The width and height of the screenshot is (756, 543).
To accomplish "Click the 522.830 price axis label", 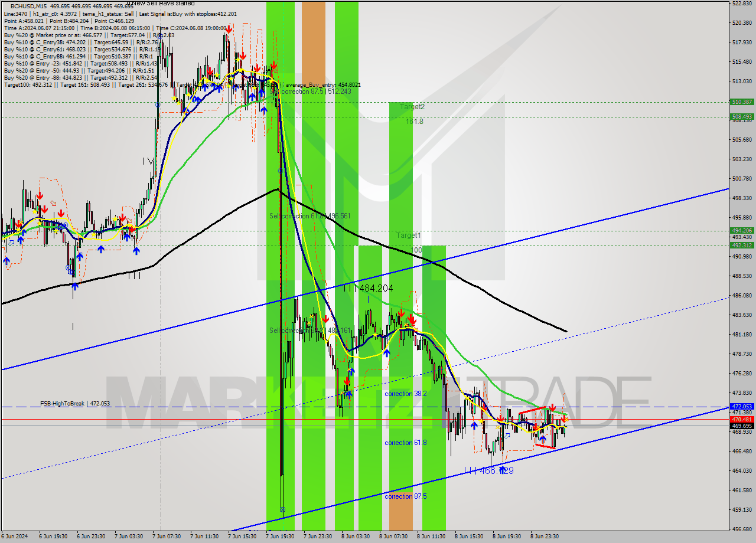I will tap(742, 4).
